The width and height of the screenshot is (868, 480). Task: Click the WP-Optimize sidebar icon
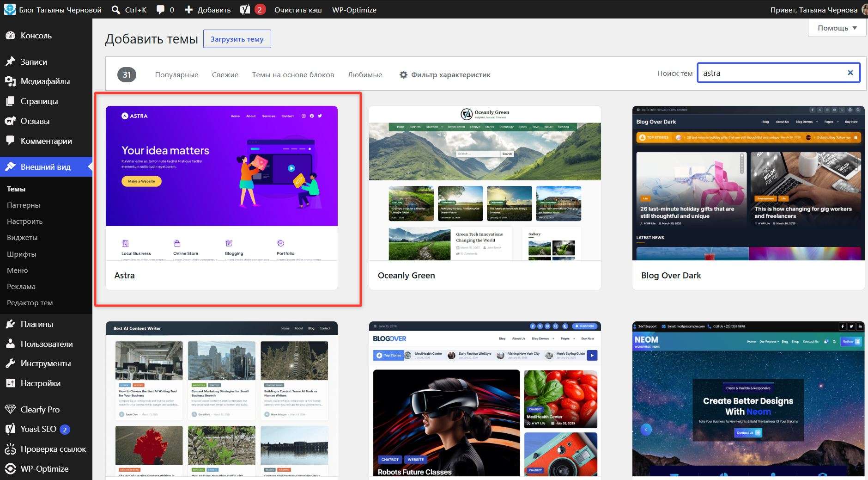click(x=10, y=468)
